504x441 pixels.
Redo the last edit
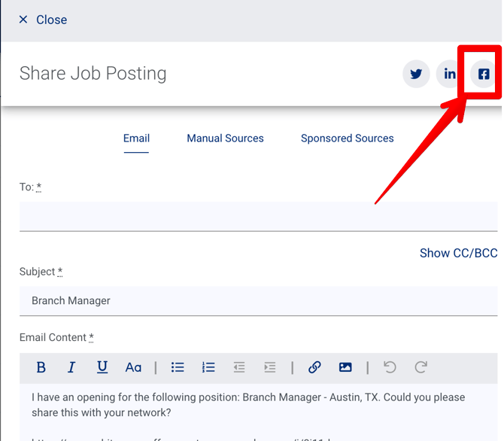pos(421,367)
